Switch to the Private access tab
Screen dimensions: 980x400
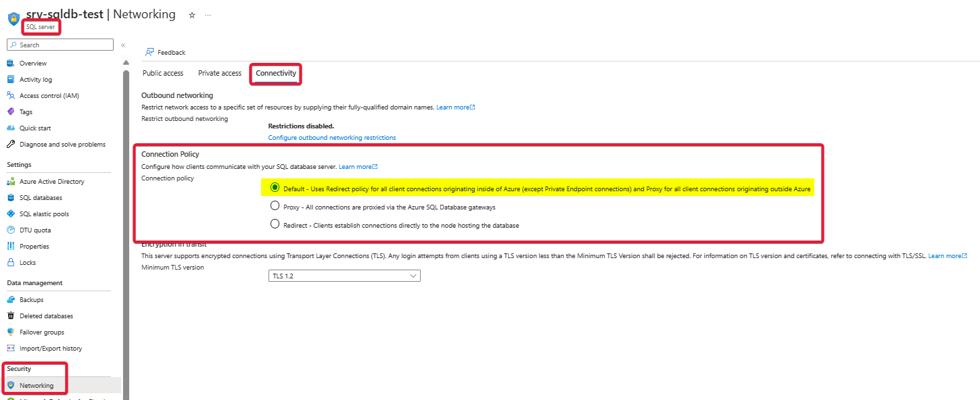(x=219, y=73)
